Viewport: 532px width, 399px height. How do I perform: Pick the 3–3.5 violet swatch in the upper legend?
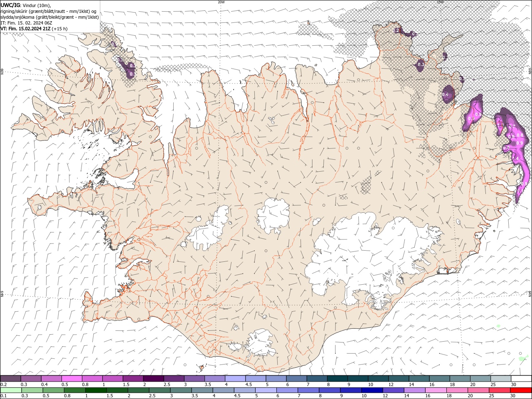coord(195,379)
